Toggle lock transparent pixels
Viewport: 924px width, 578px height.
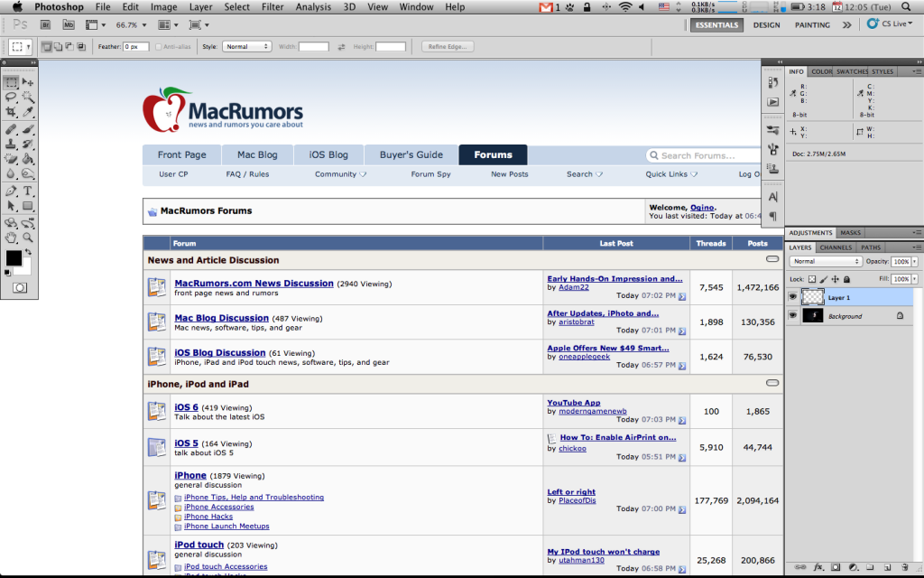[x=812, y=279]
